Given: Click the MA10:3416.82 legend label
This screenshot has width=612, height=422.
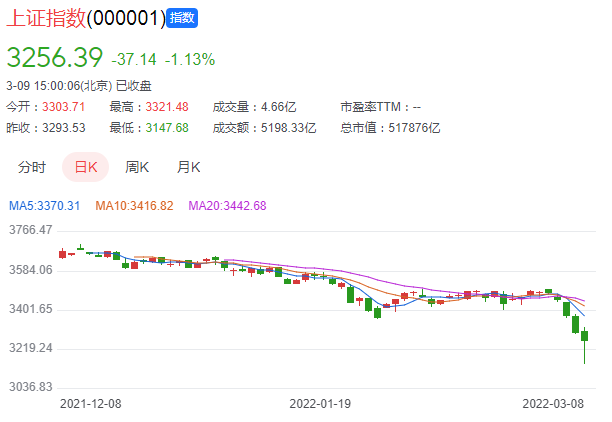Looking at the screenshot, I should tap(134, 206).
